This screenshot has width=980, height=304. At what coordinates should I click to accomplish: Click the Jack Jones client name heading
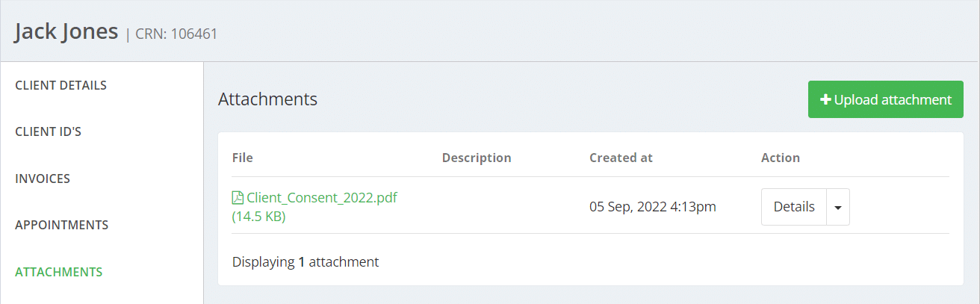[x=66, y=31]
